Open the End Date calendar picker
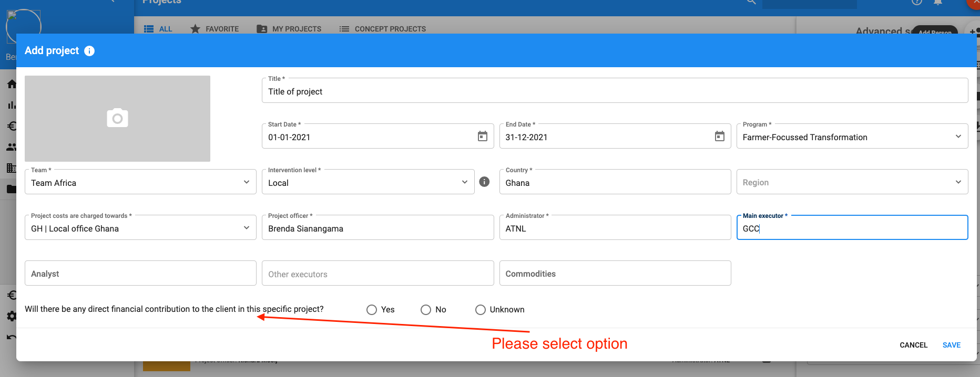 [719, 137]
